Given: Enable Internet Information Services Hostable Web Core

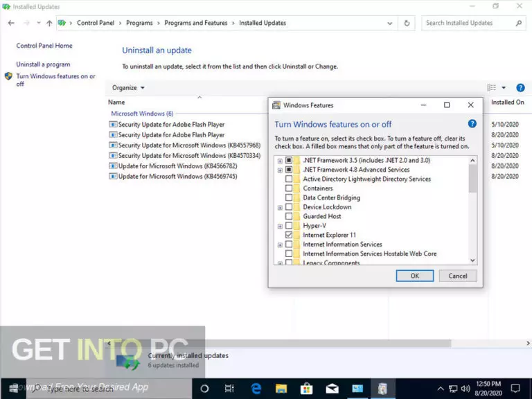Looking at the screenshot, I should click(289, 254).
